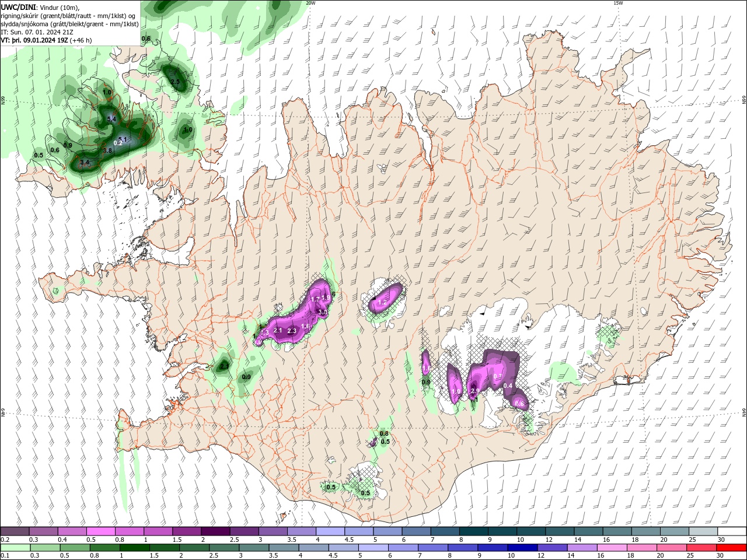Select the 3.0 value in the purple snow band
The height and width of the screenshot is (560, 747).
(322, 313)
